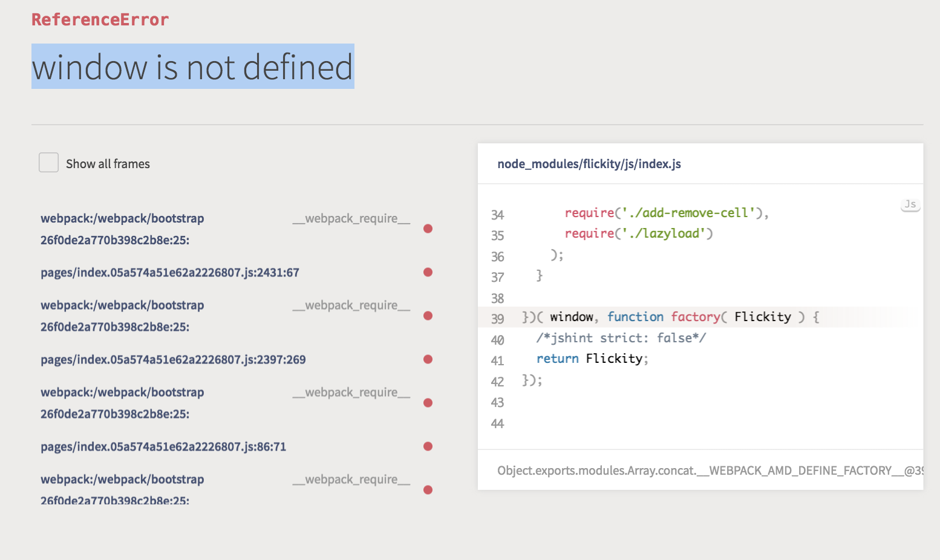
Task: Select the pages/index js:2431:67 stack frame
Action: [x=170, y=273]
